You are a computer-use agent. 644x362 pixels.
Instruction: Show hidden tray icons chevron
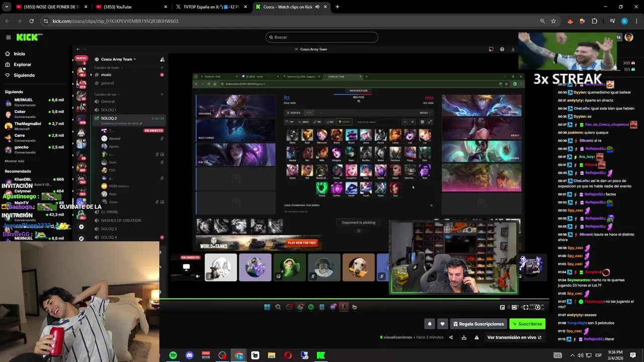coord(572,355)
